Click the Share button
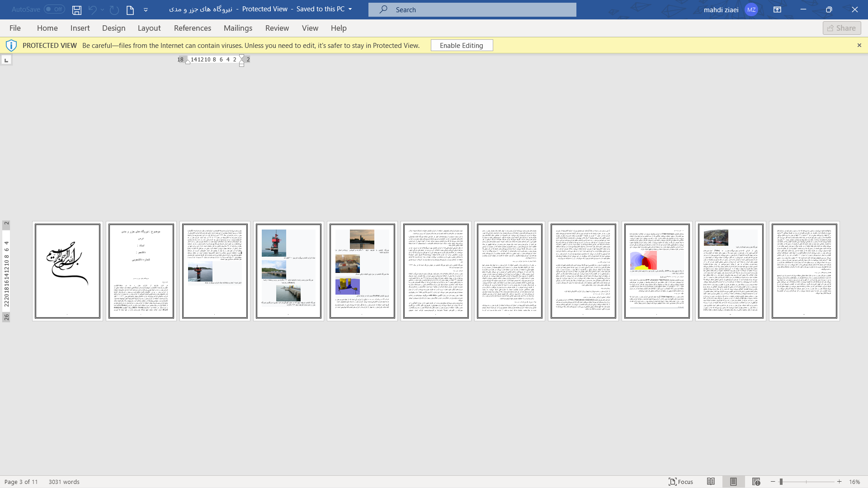Image resolution: width=868 pixels, height=488 pixels. click(842, 28)
